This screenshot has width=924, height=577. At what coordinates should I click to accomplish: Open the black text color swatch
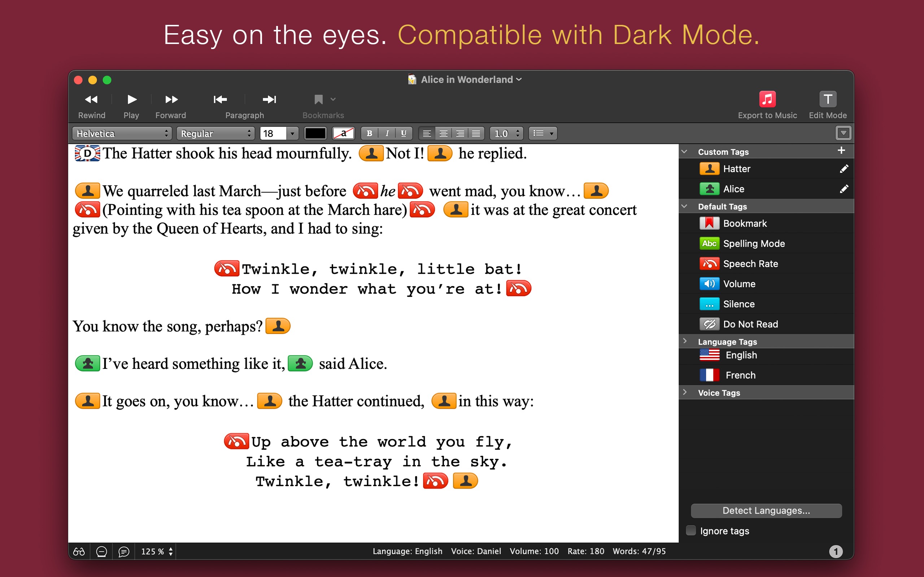coord(315,133)
